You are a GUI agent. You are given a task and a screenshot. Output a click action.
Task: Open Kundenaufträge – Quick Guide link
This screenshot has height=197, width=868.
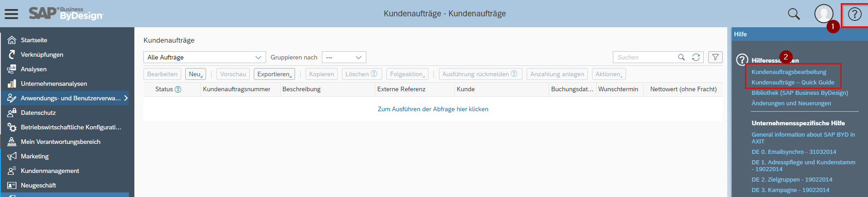(x=793, y=82)
